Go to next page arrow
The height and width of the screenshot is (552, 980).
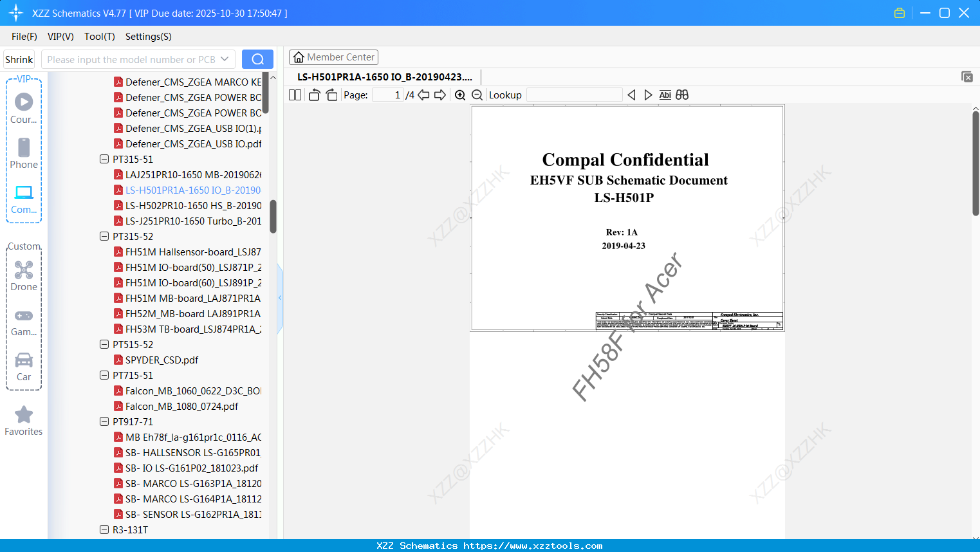tap(440, 95)
